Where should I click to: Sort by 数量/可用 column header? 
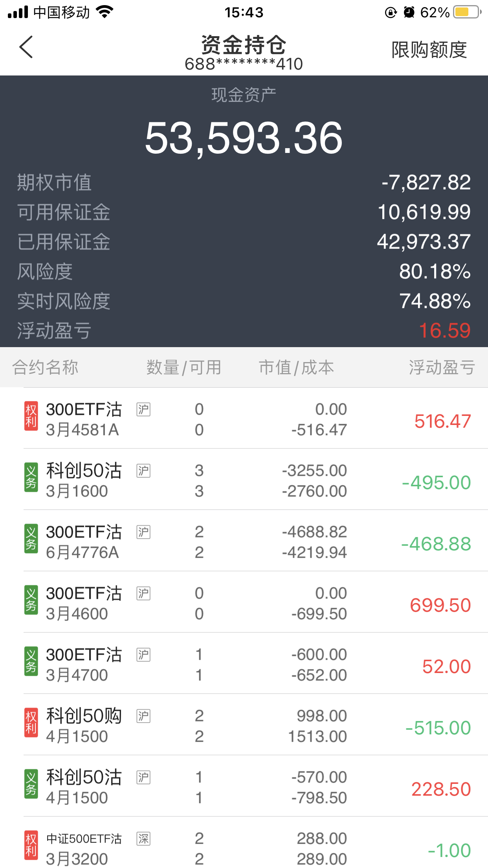183,368
